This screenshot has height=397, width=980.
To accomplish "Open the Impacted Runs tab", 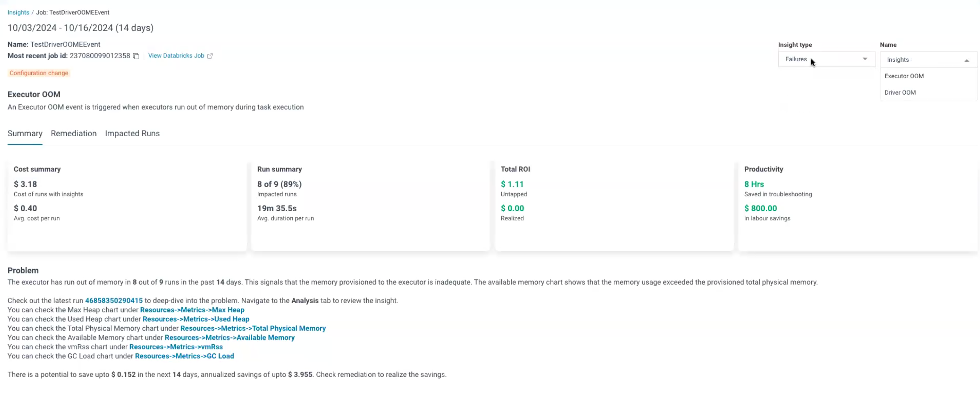I will (x=132, y=134).
